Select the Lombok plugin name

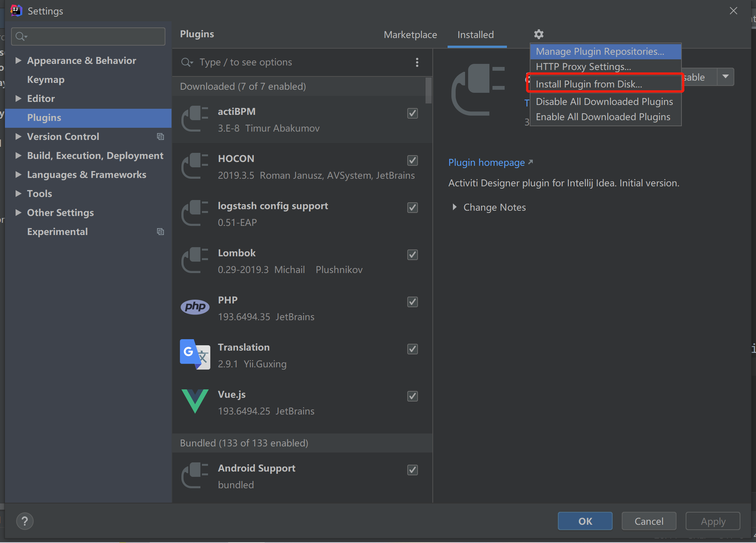237,253
